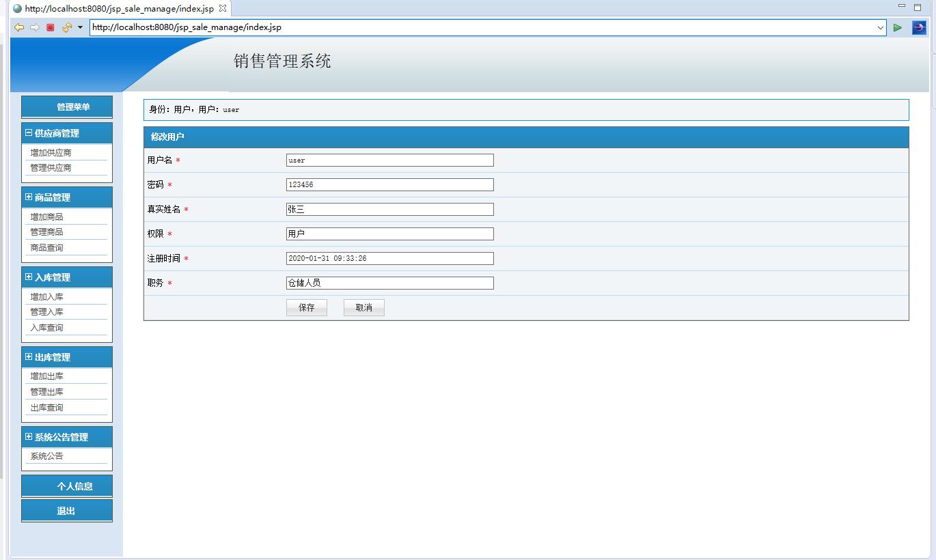Click the split-editor icon at top right

click(x=916, y=5)
